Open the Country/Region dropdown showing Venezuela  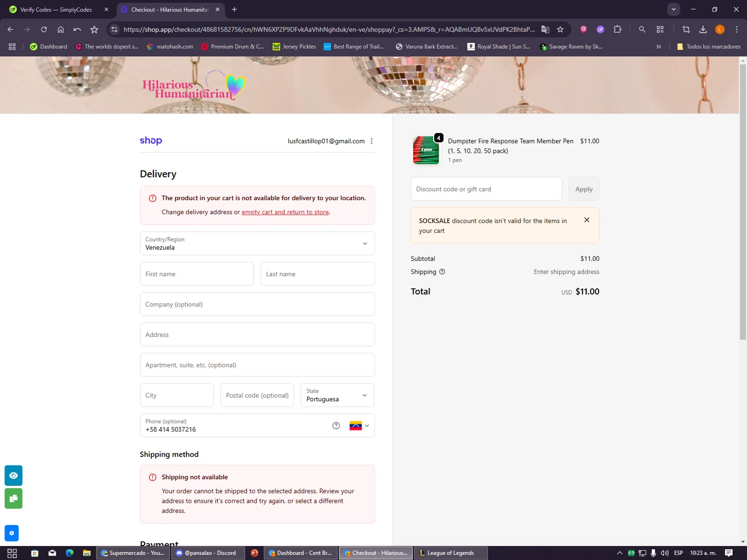(x=257, y=243)
